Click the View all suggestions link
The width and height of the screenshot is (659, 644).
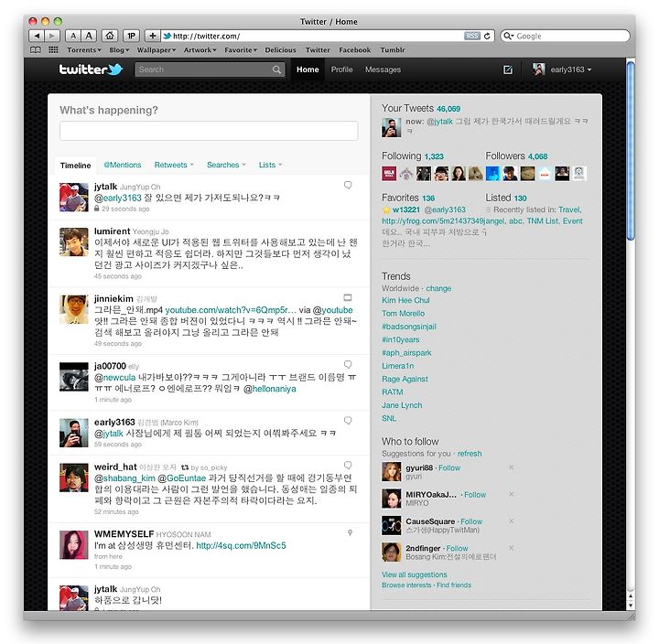point(414,574)
